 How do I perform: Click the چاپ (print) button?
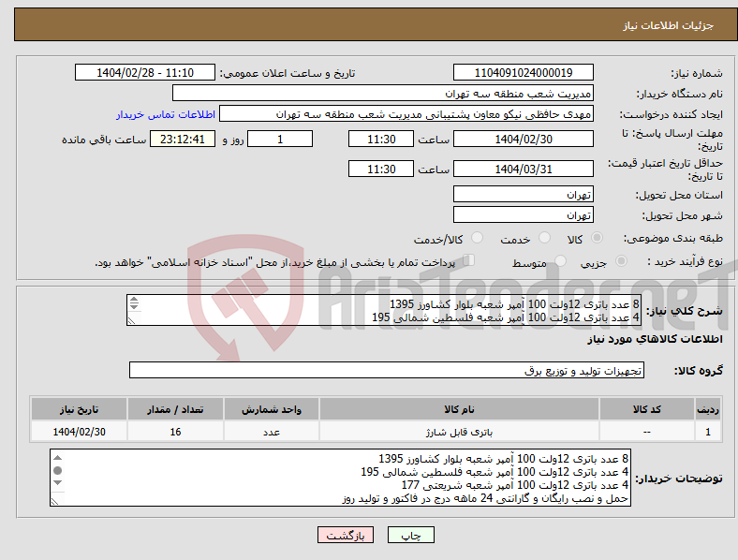410,535
